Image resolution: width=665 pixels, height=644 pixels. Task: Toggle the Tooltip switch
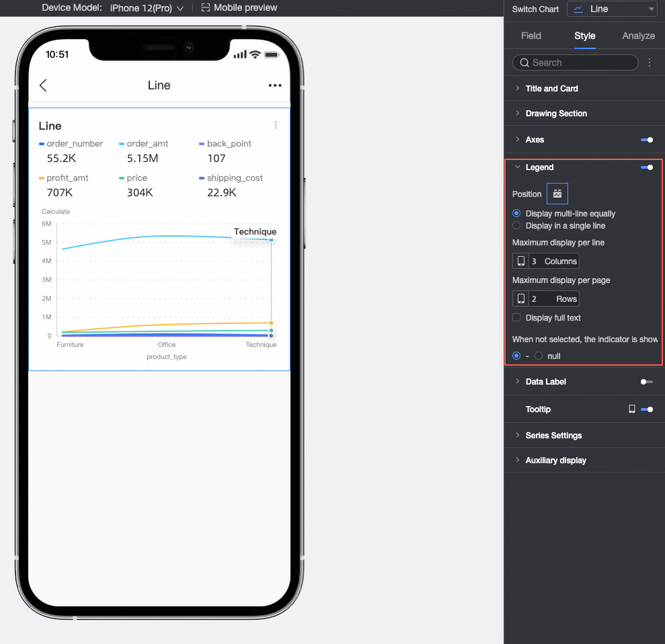tap(647, 409)
